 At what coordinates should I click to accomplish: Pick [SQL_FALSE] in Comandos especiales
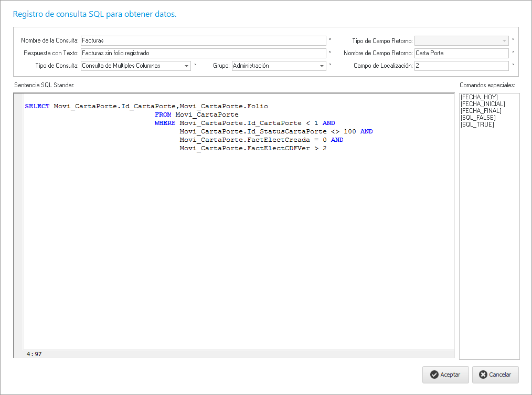click(x=478, y=118)
